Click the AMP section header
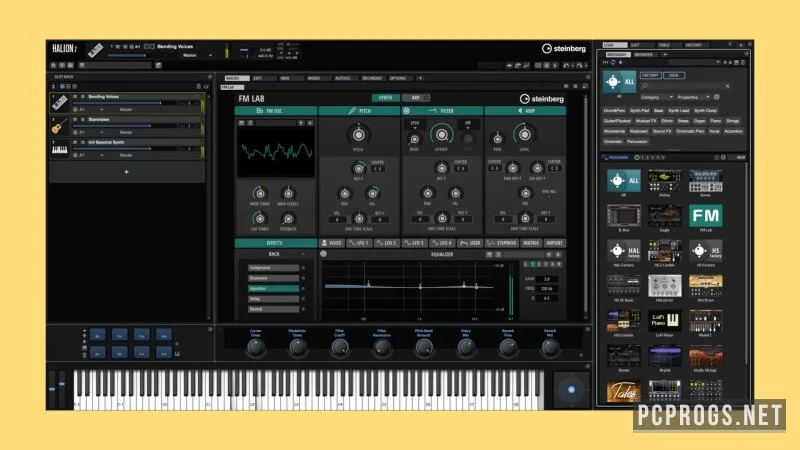 pos(525,111)
